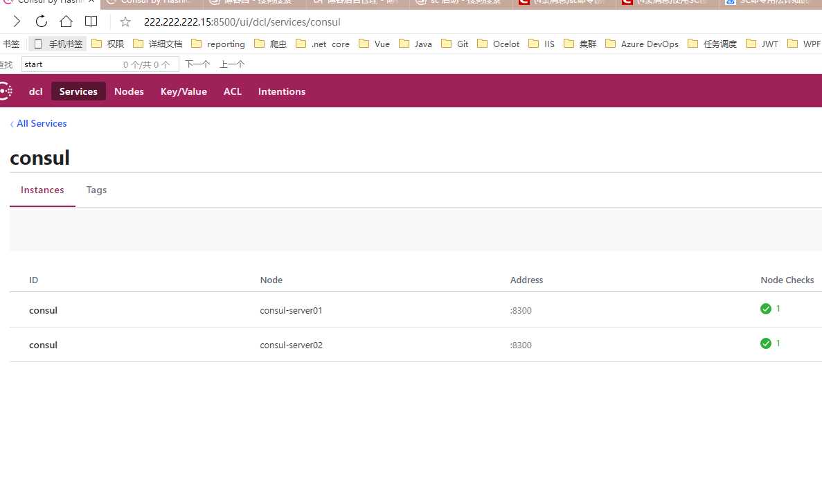Image resolution: width=822 pixels, height=504 pixels.
Task: Open the 权限 bookmark folder
Action: tap(108, 44)
